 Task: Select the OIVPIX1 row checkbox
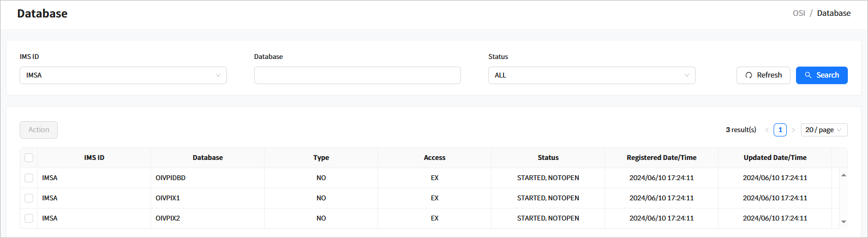click(29, 198)
